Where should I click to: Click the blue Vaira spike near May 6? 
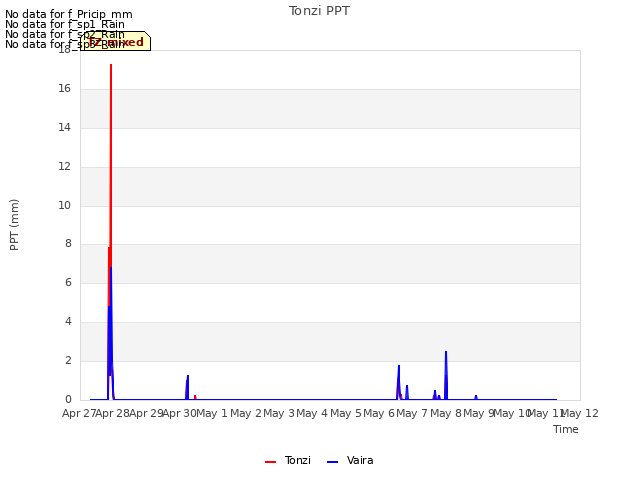(399, 382)
